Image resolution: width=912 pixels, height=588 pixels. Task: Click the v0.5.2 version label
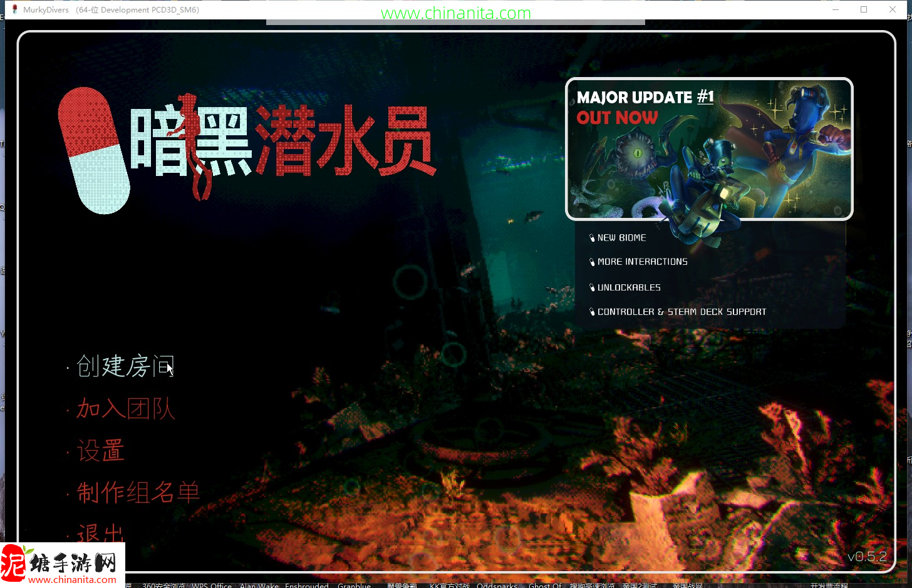coord(867,557)
